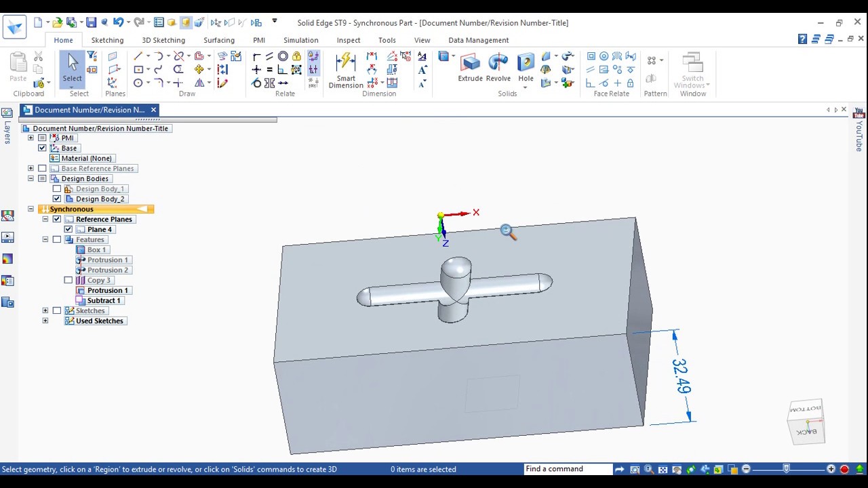Collapse the Design Bodies node

coord(31,178)
